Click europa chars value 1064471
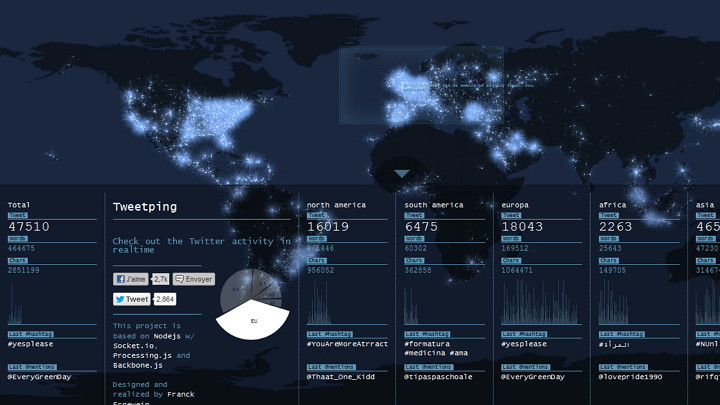720x405 pixels. point(517,270)
